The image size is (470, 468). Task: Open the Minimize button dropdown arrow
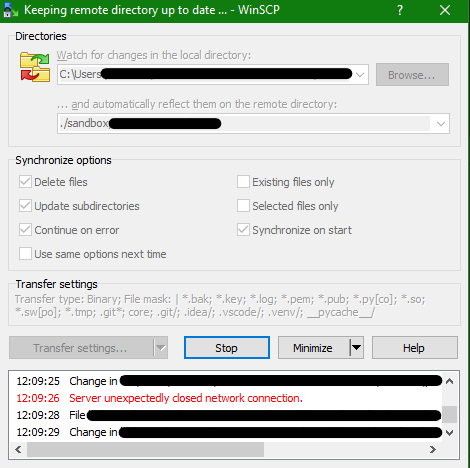357,348
